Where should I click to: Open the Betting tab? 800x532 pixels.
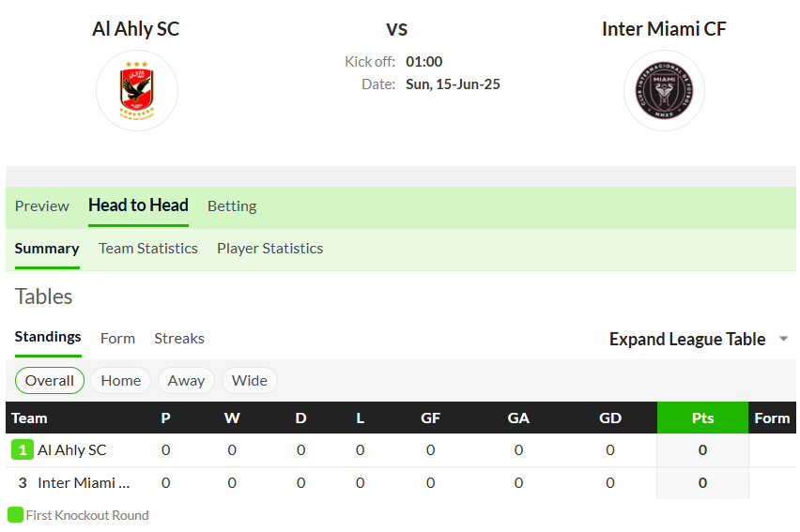(232, 206)
